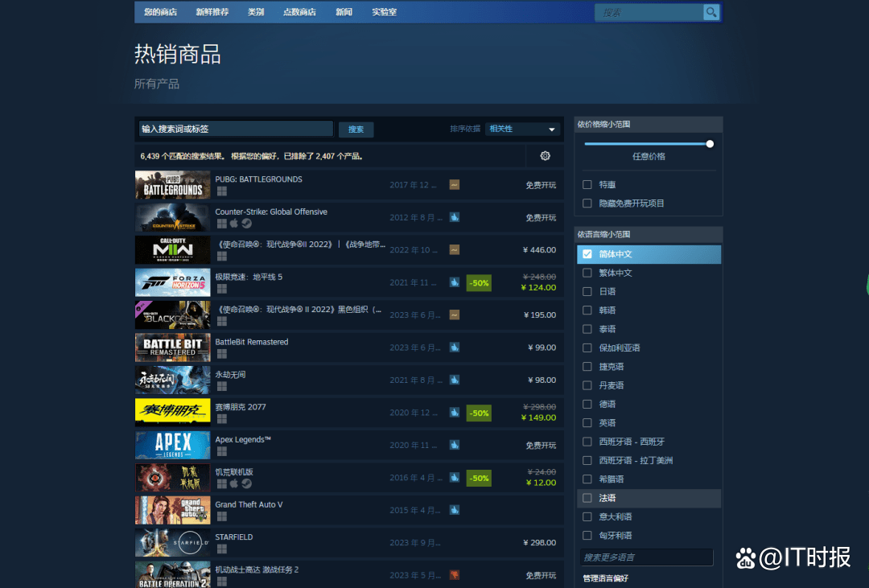This screenshot has height=588, width=869.
Task: Open 赛博朋克 yellow thumbnail
Action: click(173, 413)
